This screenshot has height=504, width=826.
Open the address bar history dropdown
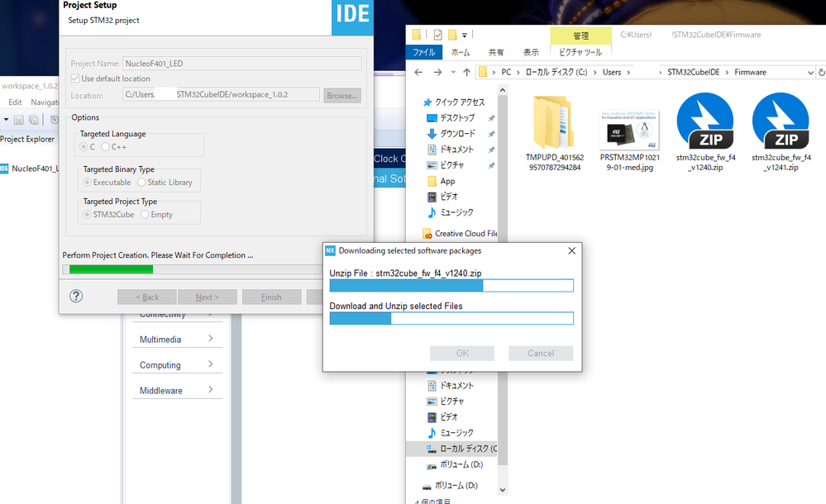tap(810, 73)
